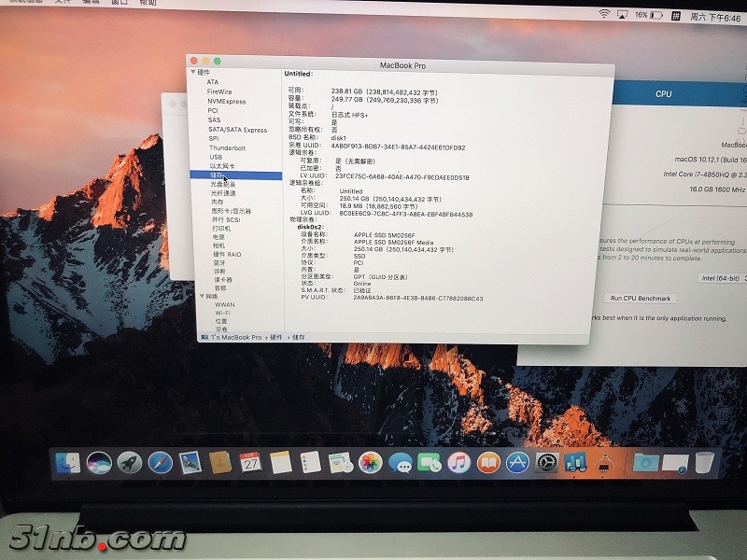This screenshot has height=560, width=747.
Task: Open iBooks orange book icon
Action: (x=488, y=462)
